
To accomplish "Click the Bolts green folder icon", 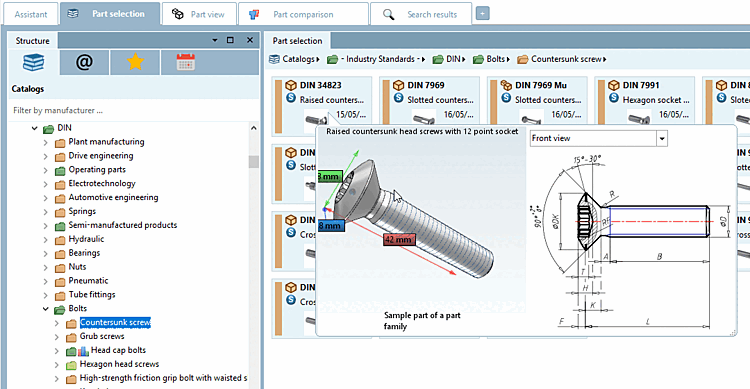I will point(60,310).
